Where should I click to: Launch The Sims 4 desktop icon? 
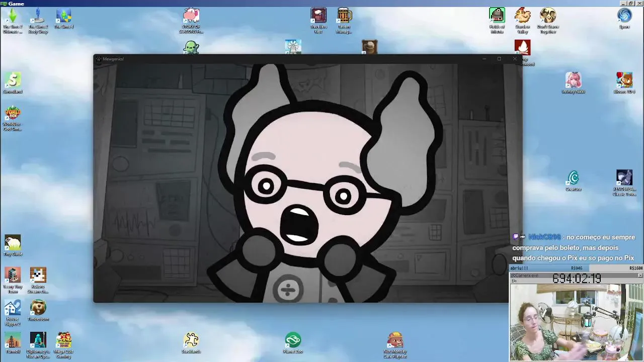click(63, 19)
